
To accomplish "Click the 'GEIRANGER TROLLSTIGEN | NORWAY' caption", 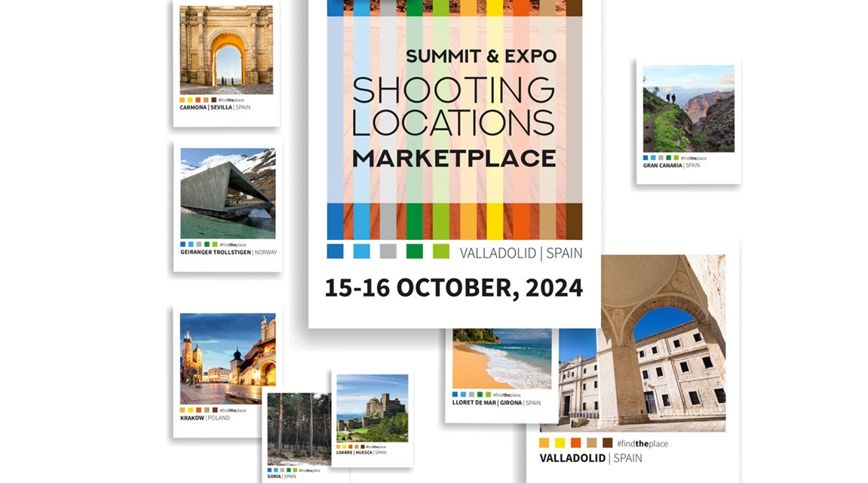I will pos(229,253).
